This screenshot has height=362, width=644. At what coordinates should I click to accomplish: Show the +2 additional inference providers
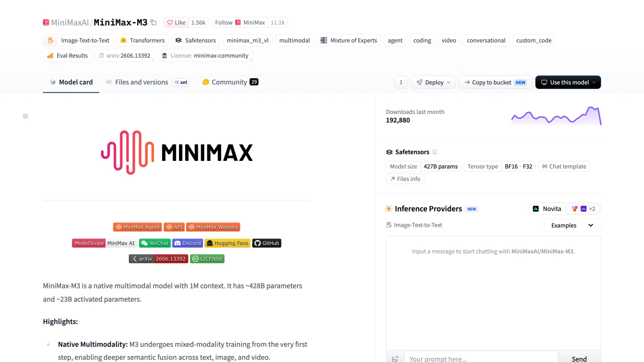(x=583, y=209)
